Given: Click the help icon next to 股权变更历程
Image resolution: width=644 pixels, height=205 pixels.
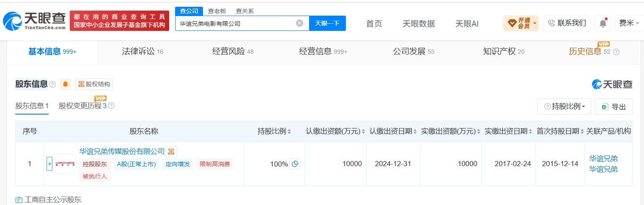Looking at the screenshot, I should 111,106.
